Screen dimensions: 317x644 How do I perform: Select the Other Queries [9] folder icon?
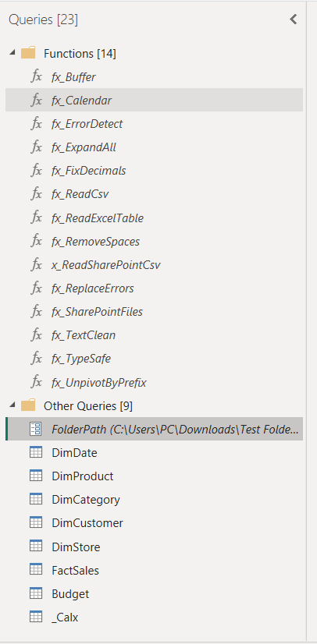pos(28,405)
